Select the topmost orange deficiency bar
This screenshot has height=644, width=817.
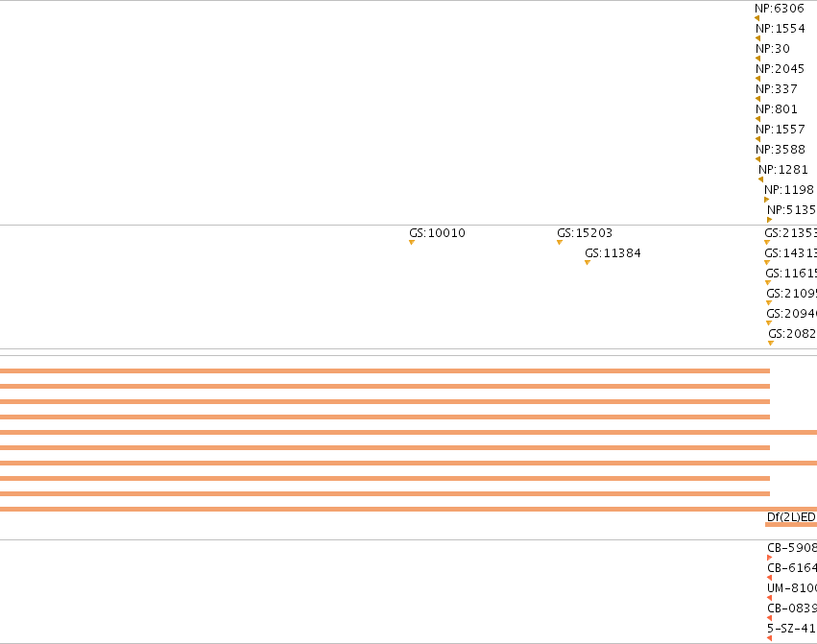point(385,371)
